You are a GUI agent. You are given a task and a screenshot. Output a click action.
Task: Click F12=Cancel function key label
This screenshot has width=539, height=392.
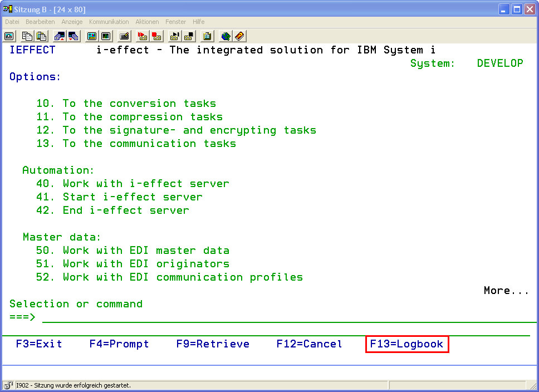coord(309,344)
